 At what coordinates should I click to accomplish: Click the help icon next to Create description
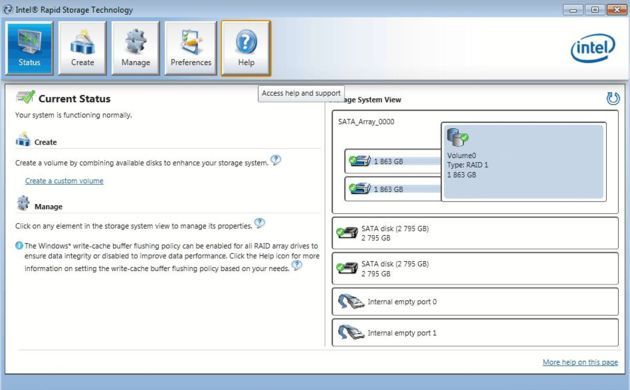coord(276,160)
